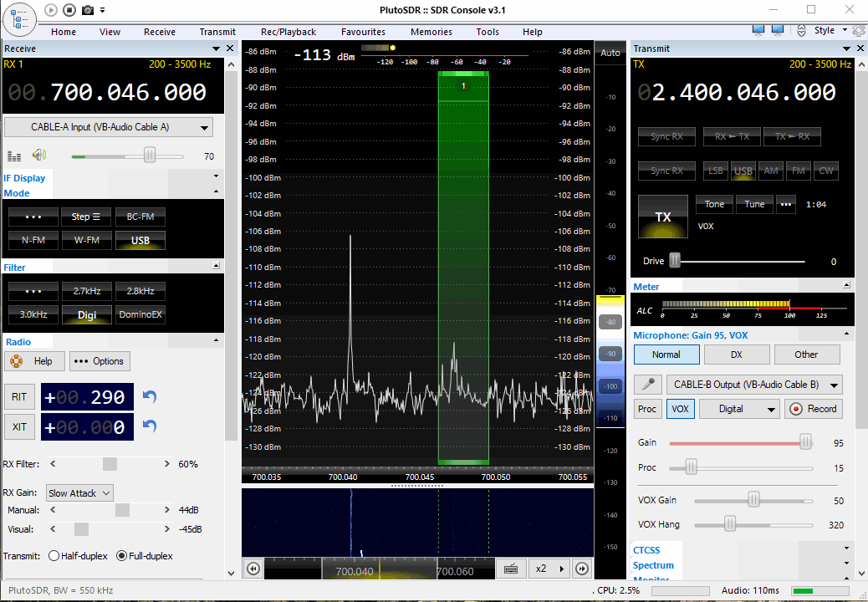This screenshot has width=868, height=602.
Task: Open the Memories menu
Action: click(431, 32)
